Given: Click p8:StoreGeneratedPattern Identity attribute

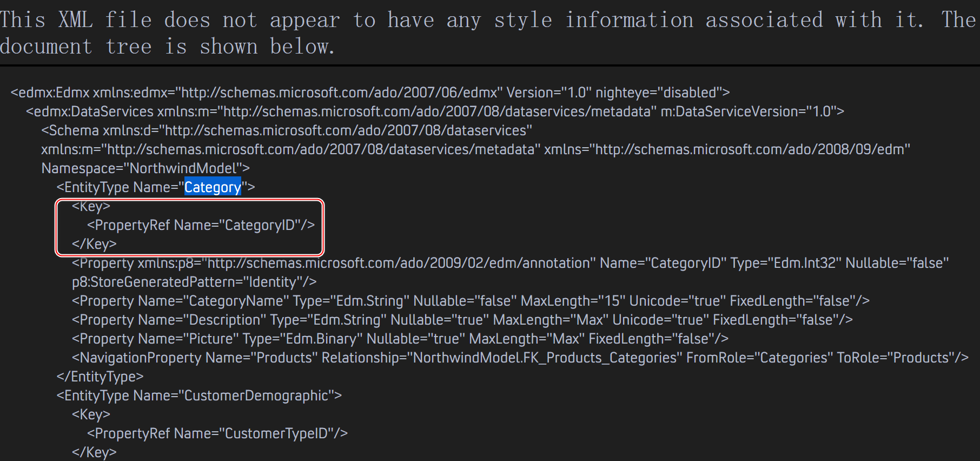Looking at the screenshot, I should coord(194,282).
